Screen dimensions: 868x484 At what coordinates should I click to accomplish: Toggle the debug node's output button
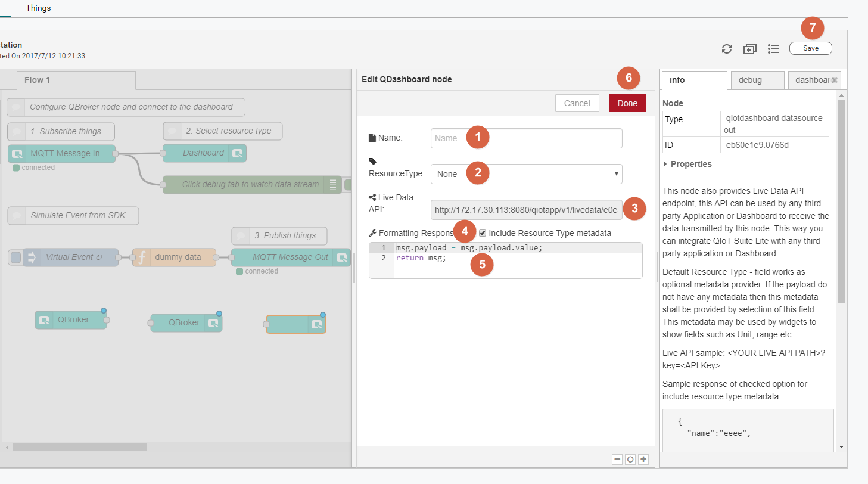348,185
